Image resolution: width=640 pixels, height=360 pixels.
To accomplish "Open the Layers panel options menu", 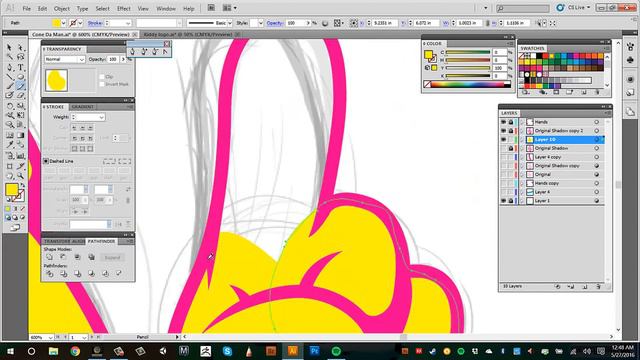I will point(607,113).
